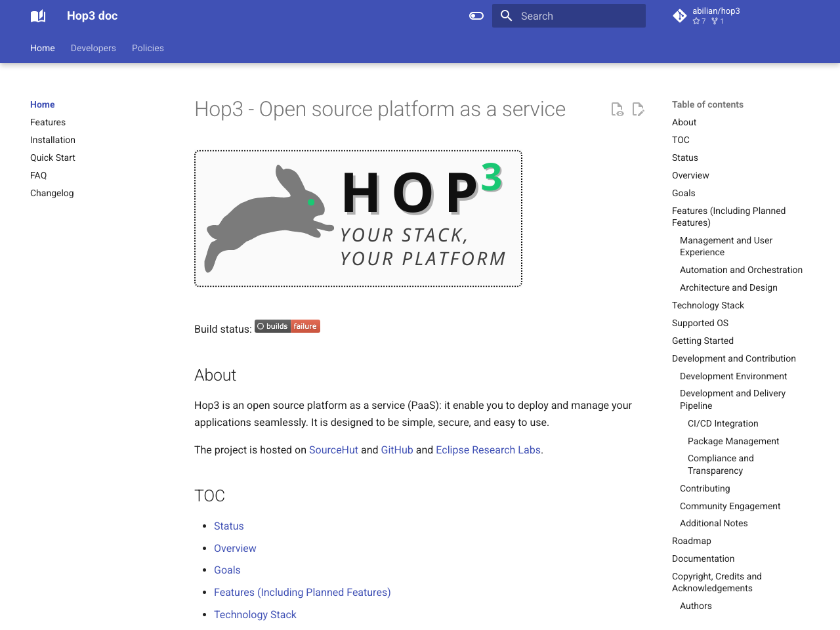
Task: Click the view source document icon
Action: 617,109
